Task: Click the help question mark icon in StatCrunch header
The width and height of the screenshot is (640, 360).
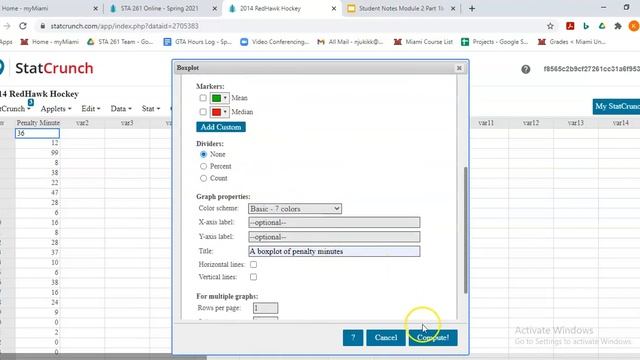Action: click(525, 69)
